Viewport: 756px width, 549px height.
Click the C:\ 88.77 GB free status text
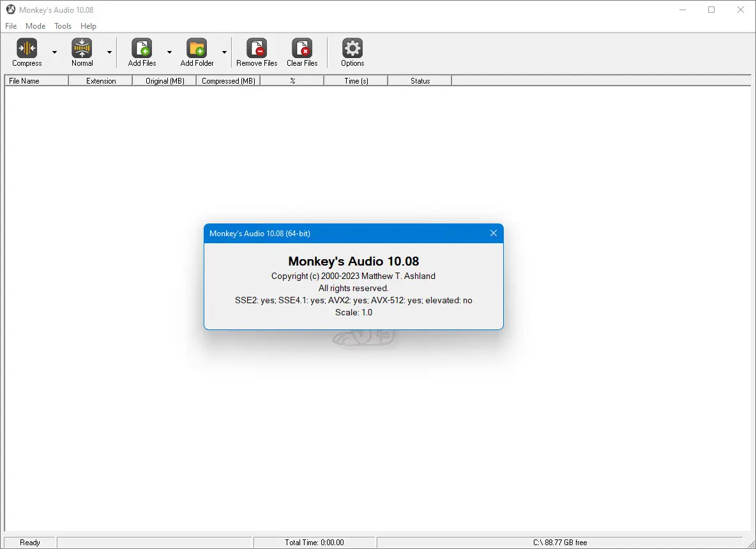[560, 543]
